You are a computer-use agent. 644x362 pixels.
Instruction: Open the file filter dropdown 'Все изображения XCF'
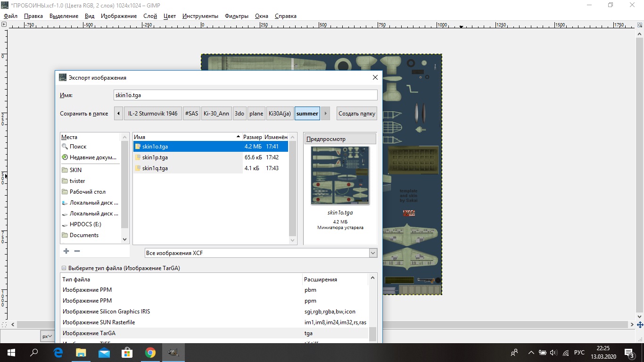(x=261, y=253)
